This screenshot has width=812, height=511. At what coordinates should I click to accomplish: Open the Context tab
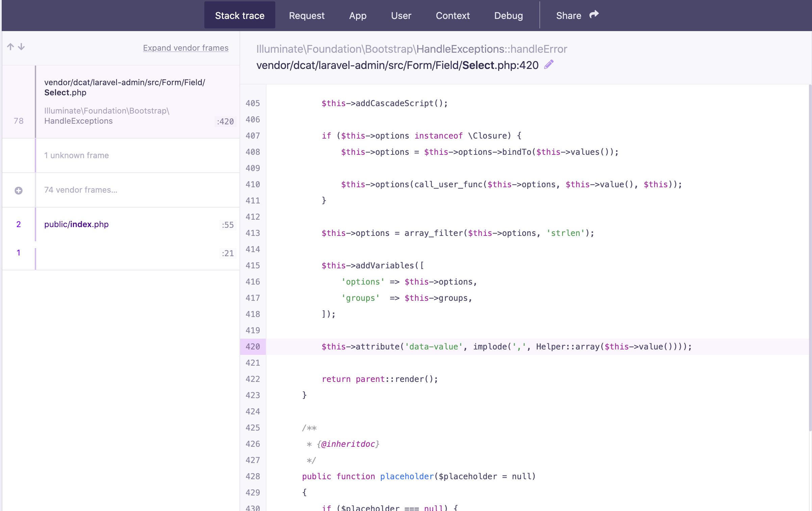(453, 16)
